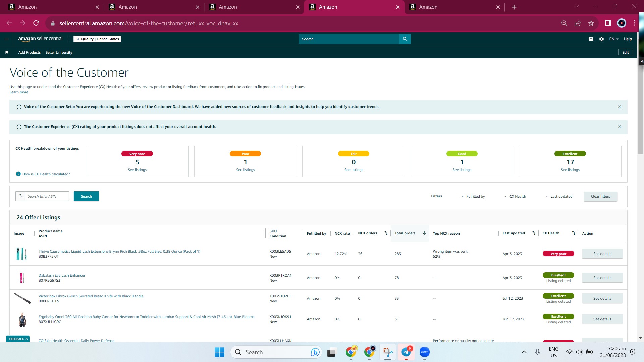See listings under Excellent
Image resolution: width=644 pixels, height=362 pixels.
coord(570,170)
